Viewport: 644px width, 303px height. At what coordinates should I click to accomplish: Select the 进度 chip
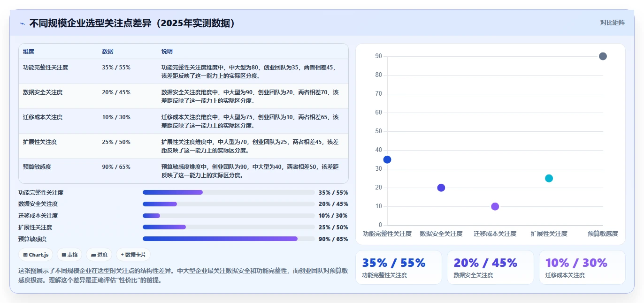pos(99,255)
